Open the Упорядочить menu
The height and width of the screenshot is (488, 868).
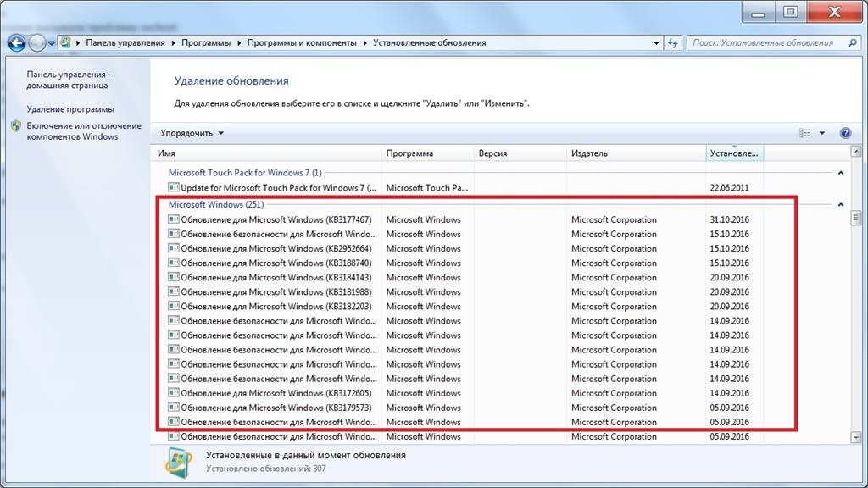point(192,133)
